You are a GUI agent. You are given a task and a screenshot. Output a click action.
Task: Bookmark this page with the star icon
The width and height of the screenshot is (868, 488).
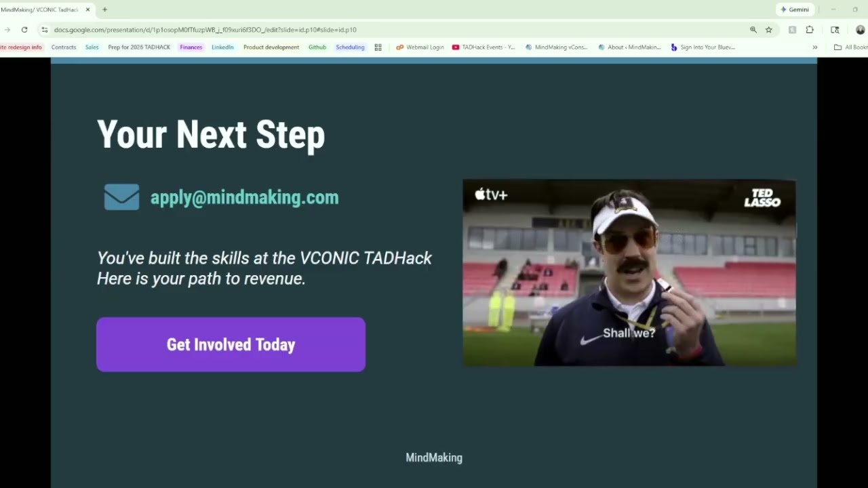769,30
